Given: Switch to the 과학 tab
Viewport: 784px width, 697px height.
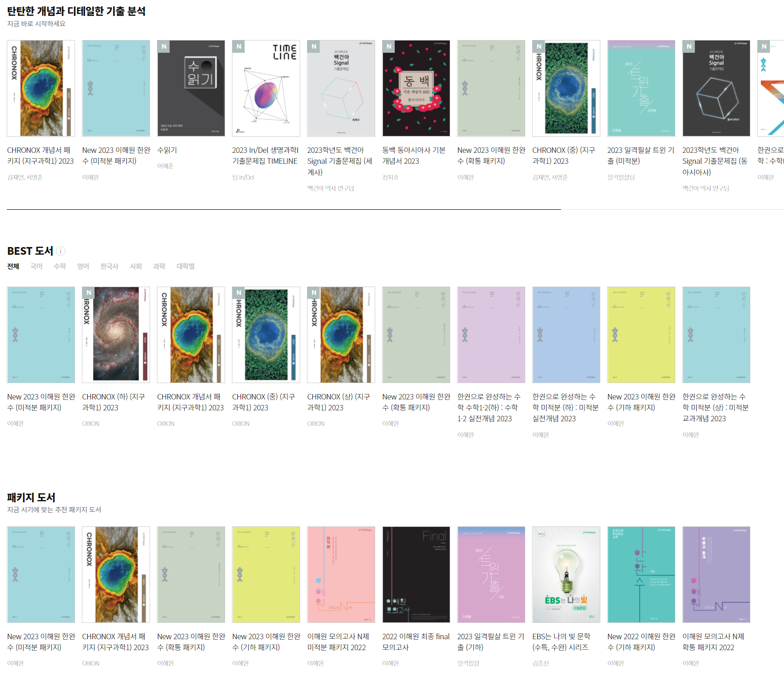Looking at the screenshot, I should (159, 266).
